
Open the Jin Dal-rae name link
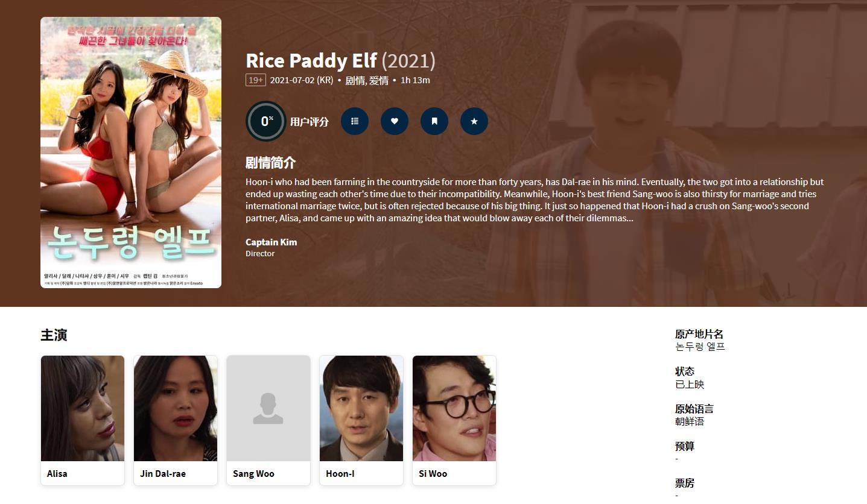(x=163, y=474)
